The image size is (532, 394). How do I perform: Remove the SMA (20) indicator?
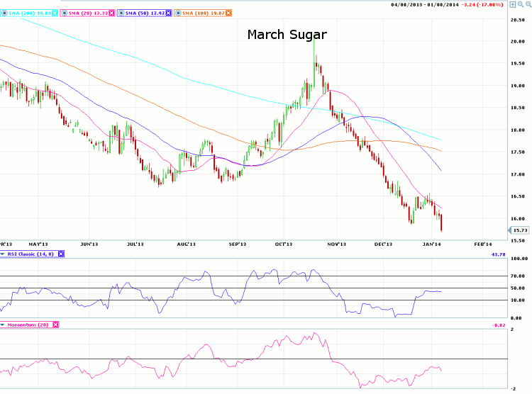click(111, 13)
